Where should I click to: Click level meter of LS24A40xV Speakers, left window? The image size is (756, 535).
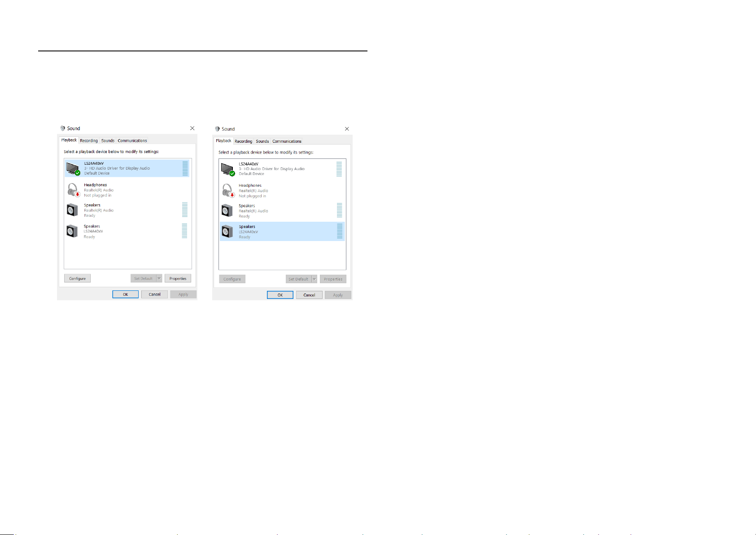pyautogui.click(x=185, y=231)
